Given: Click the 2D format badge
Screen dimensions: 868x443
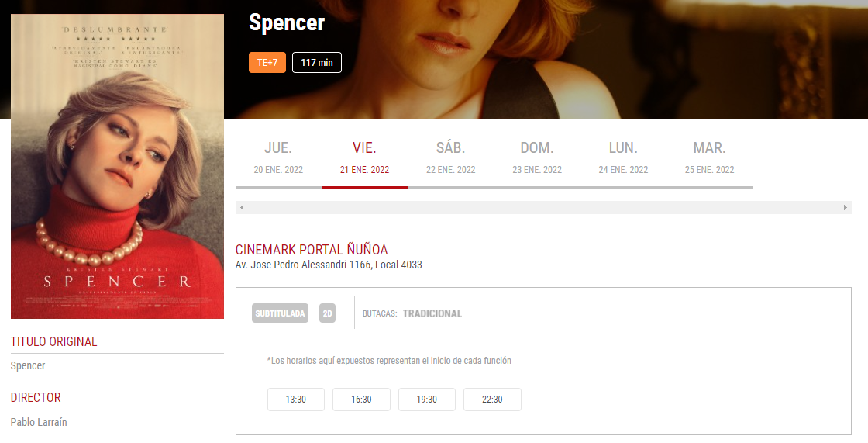Looking at the screenshot, I should point(327,313).
